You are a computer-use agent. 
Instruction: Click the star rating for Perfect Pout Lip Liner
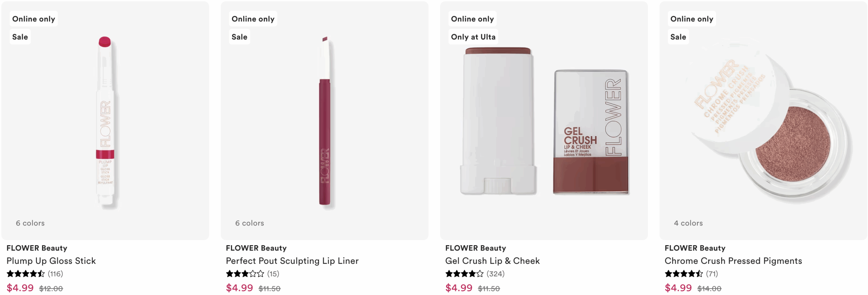pyautogui.click(x=245, y=274)
